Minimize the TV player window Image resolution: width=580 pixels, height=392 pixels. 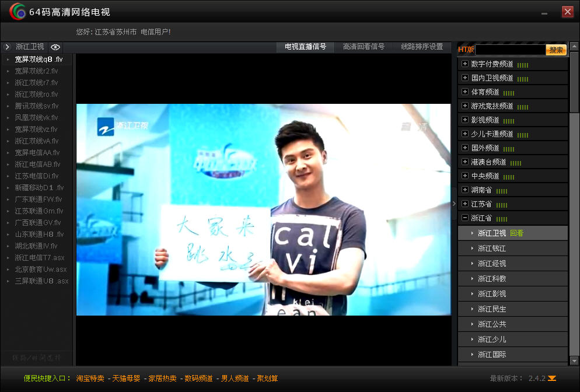pyautogui.click(x=544, y=13)
